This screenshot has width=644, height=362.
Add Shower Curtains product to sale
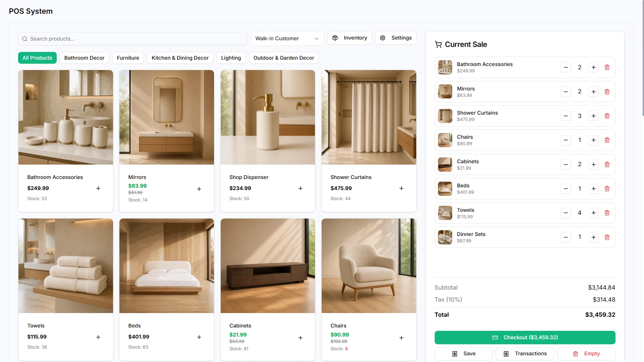(x=401, y=188)
